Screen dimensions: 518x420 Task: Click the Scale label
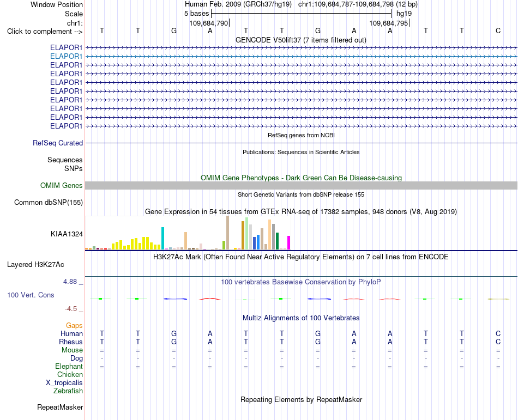pyautogui.click(x=74, y=14)
